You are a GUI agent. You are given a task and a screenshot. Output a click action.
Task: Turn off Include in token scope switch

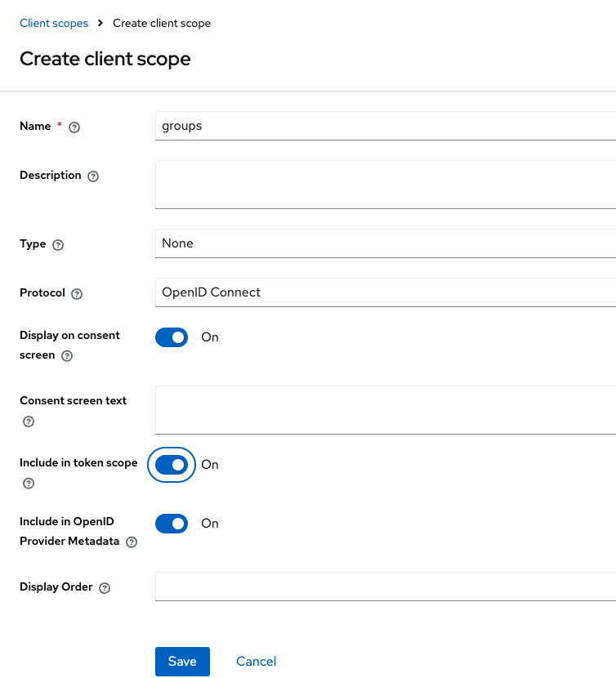(x=172, y=465)
